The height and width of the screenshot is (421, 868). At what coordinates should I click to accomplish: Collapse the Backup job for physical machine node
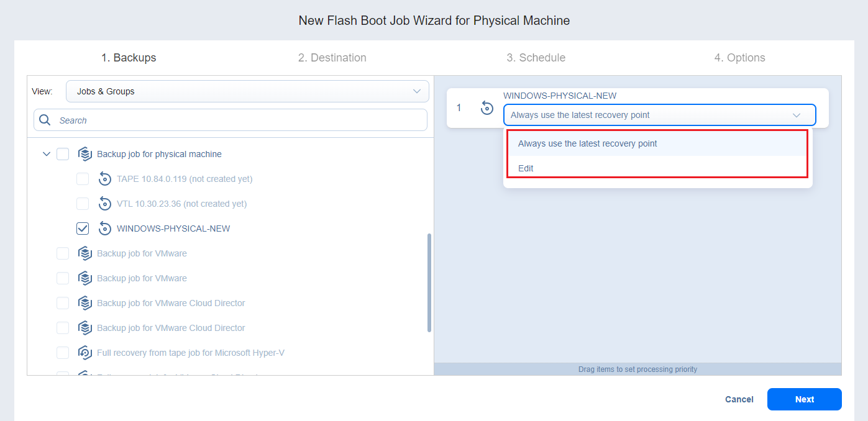[46, 154]
